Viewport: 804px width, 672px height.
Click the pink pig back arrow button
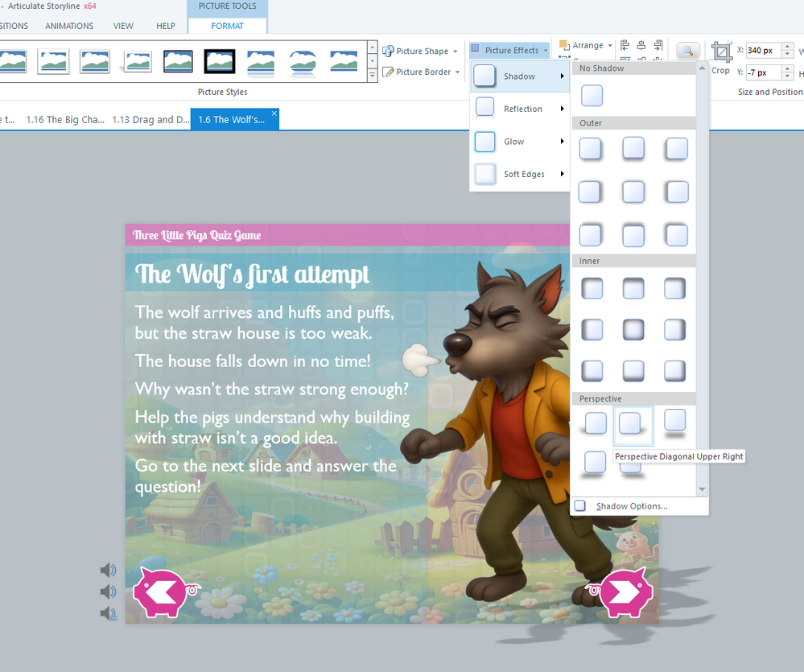(x=167, y=592)
